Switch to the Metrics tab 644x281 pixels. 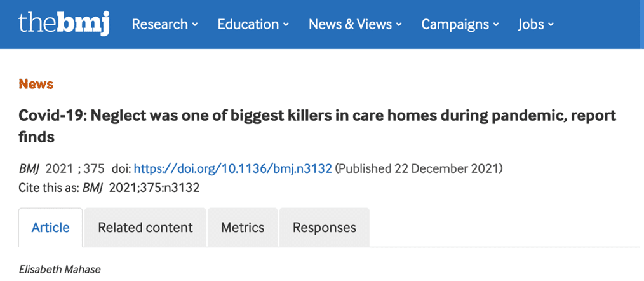point(243,227)
